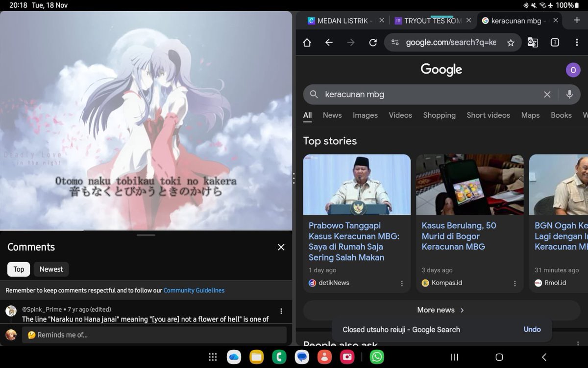588x368 pixels.
Task: Tap recent apps navigation button
Action: [454, 357]
